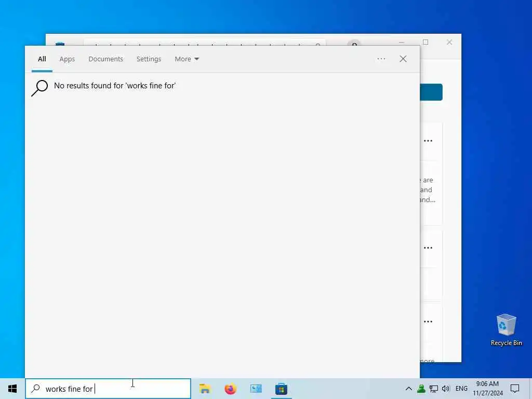Screen dimensions: 532x399
Task: Open the clock and date flyout
Action: click(487, 389)
